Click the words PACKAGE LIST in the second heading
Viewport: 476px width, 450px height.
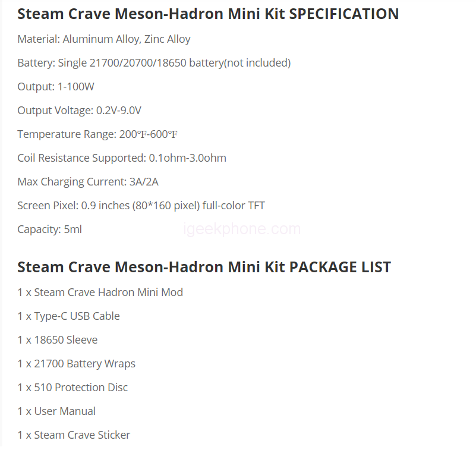[x=340, y=267]
